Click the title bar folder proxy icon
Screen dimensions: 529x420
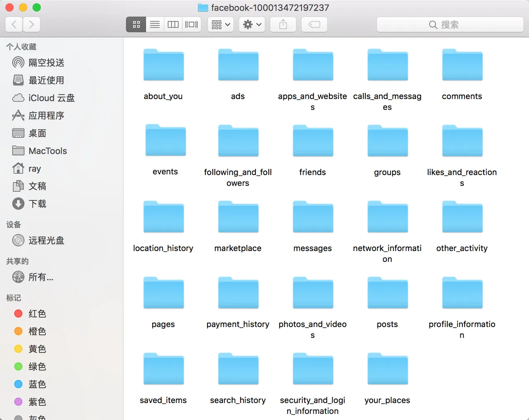(203, 7)
